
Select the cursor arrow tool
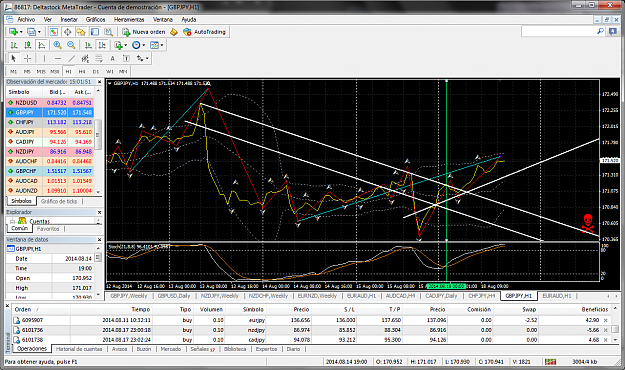point(14,59)
